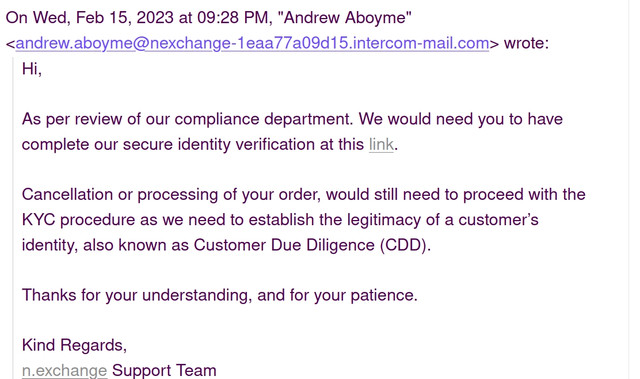Follow the identity verification "link" hyperlink
Screen dimensions: 640x379
(381, 144)
